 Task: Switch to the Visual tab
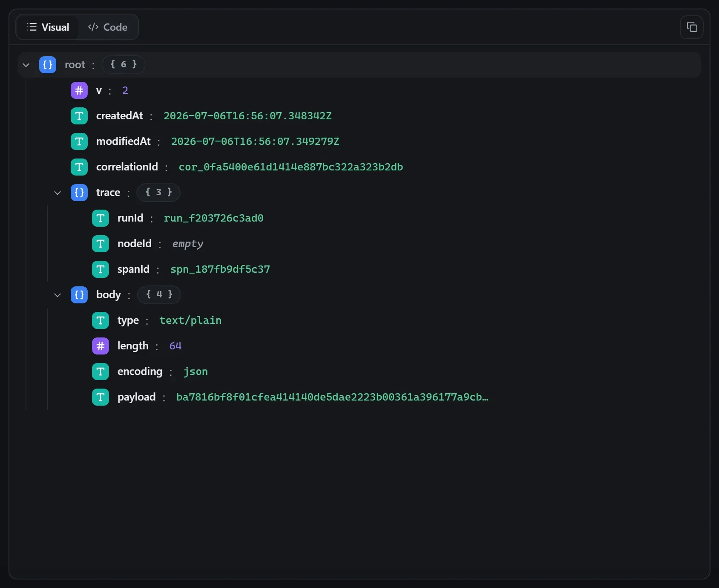(x=48, y=27)
